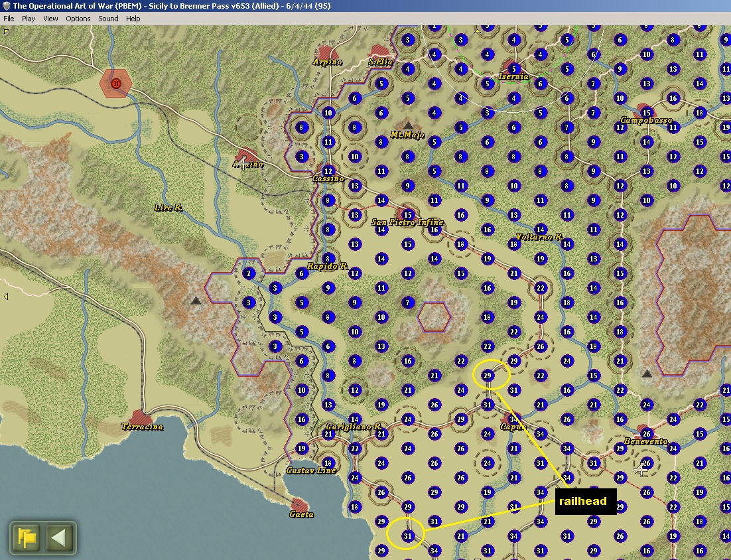Viewport: 731px width, 560px height.
Task: Click the Terracina city icon
Action: (140, 417)
